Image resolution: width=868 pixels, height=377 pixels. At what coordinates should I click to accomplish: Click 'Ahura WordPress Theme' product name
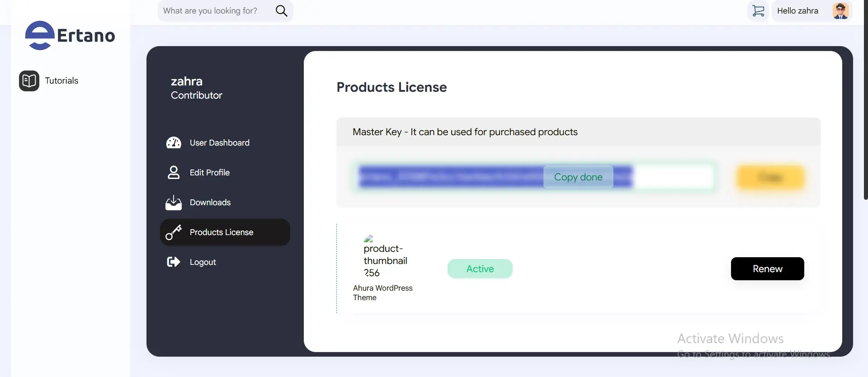(382, 293)
